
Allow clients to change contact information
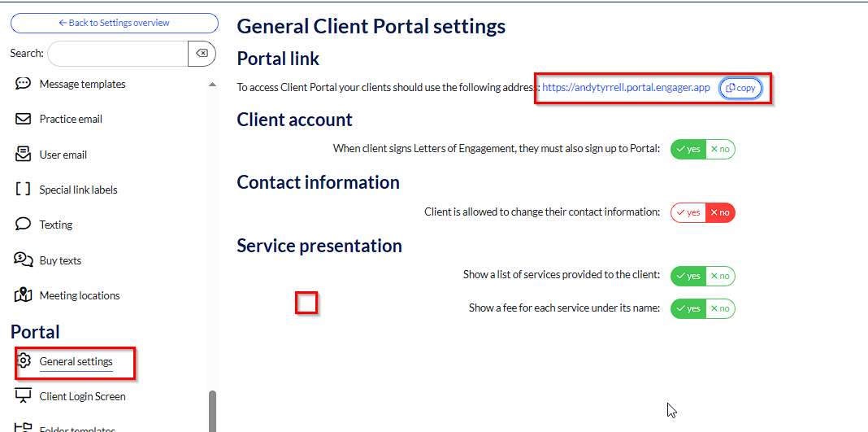[688, 212]
